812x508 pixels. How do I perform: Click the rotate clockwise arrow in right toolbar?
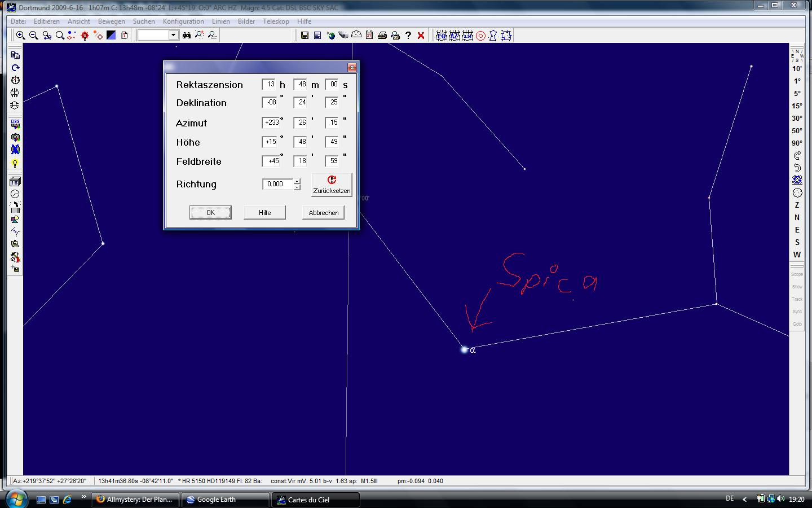tap(797, 155)
